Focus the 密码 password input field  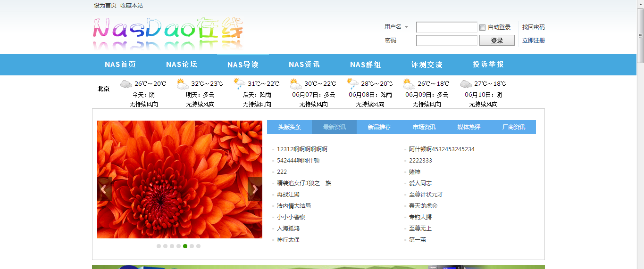tap(447, 41)
